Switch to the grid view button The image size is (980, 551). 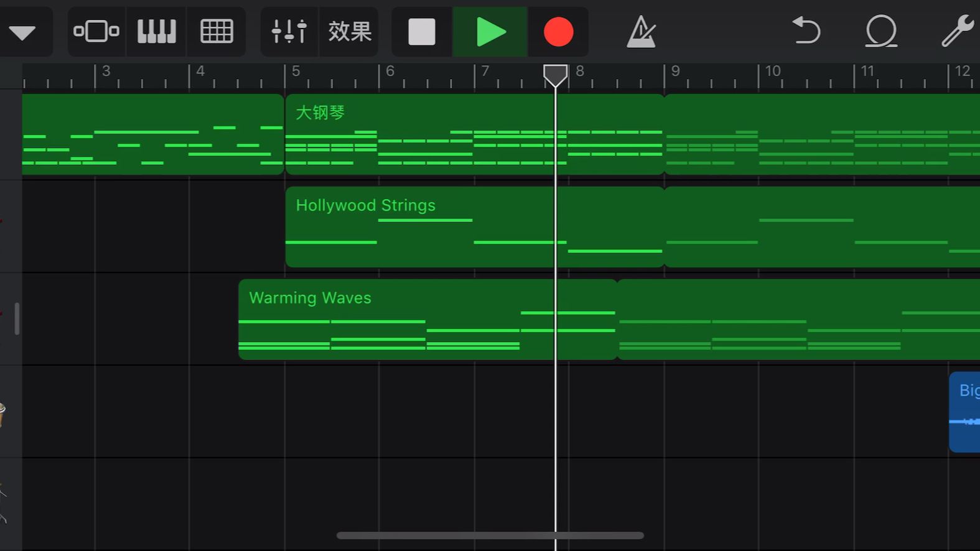217,32
